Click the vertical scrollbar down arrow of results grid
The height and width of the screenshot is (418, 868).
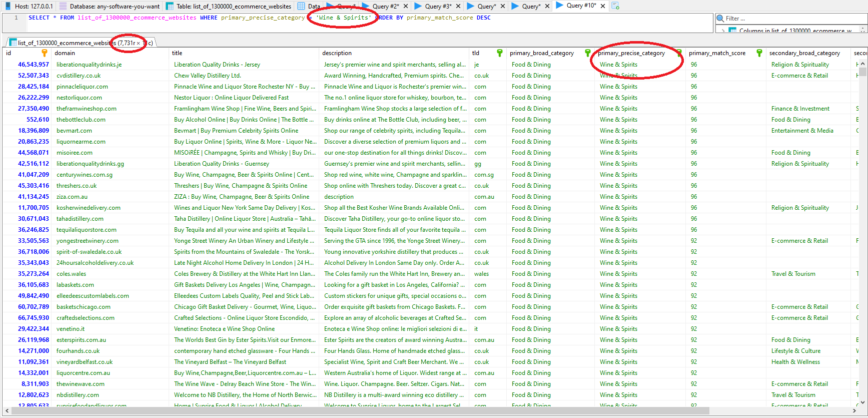(862, 401)
